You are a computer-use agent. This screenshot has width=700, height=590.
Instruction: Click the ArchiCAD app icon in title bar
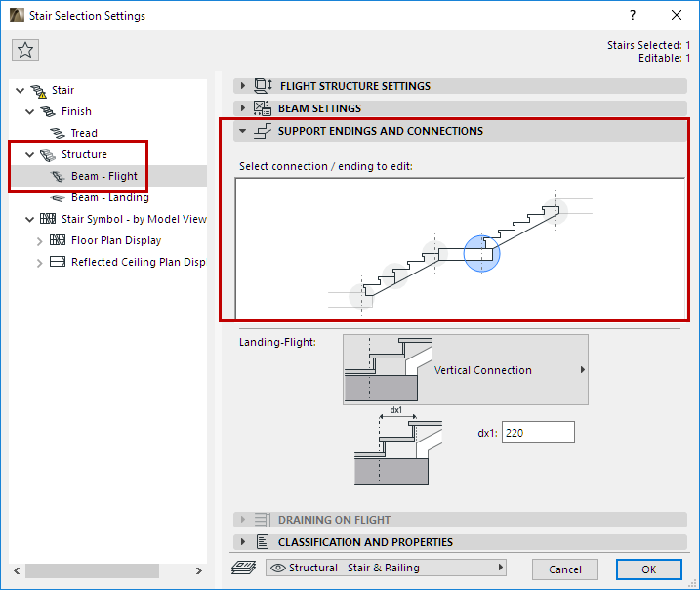(x=17, y=16)
